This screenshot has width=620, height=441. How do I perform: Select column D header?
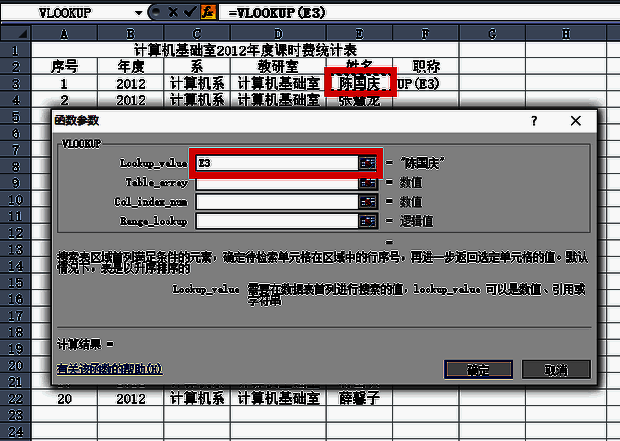pyautogui.click(x=278, y=34)
